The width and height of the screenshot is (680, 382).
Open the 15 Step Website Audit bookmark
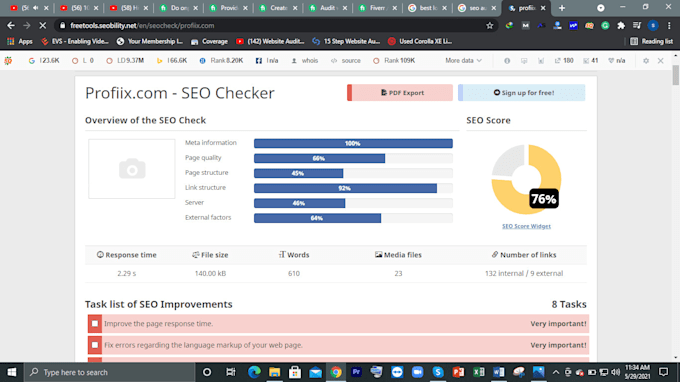[x=346, y=41]
